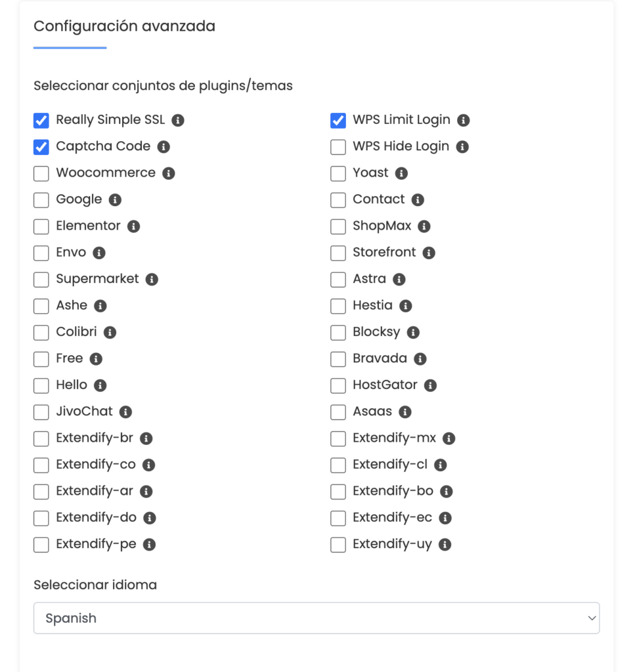Click the Configuración avanzada heading

point(124,26)
